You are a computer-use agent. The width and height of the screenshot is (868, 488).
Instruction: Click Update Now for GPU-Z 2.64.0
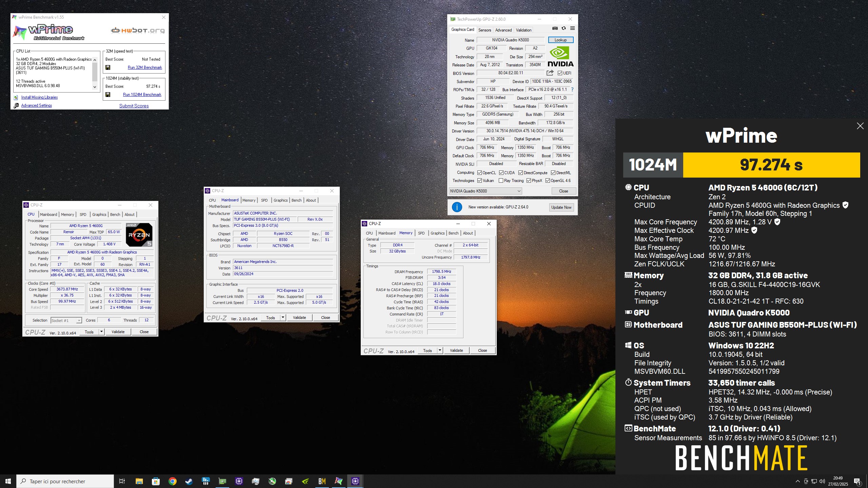pyautogui.click(x=561, y=207)
